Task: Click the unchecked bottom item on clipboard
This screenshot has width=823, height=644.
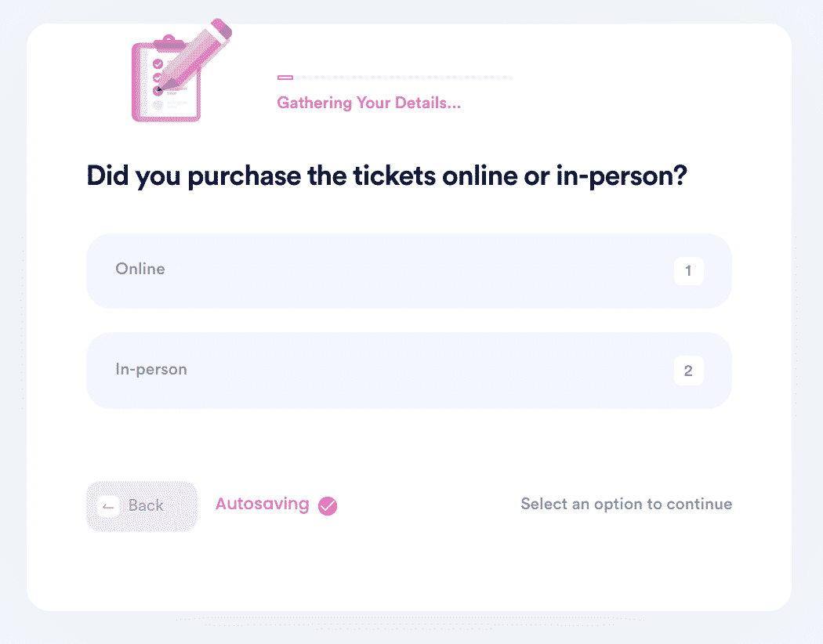Action: pyautogui.click(x=158, y=105)
